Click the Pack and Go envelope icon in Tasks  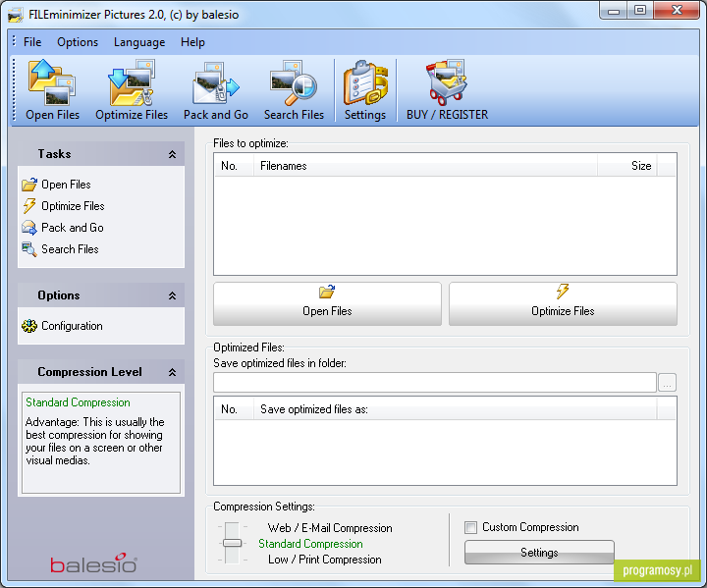tap(29, 228)
